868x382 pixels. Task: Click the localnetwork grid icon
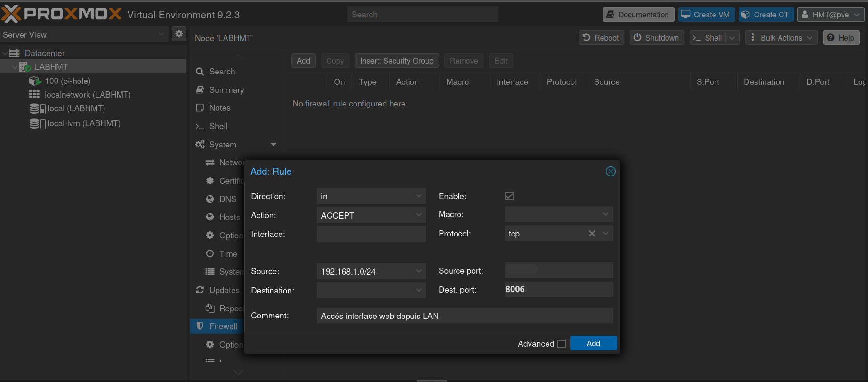tap(34, 94)
